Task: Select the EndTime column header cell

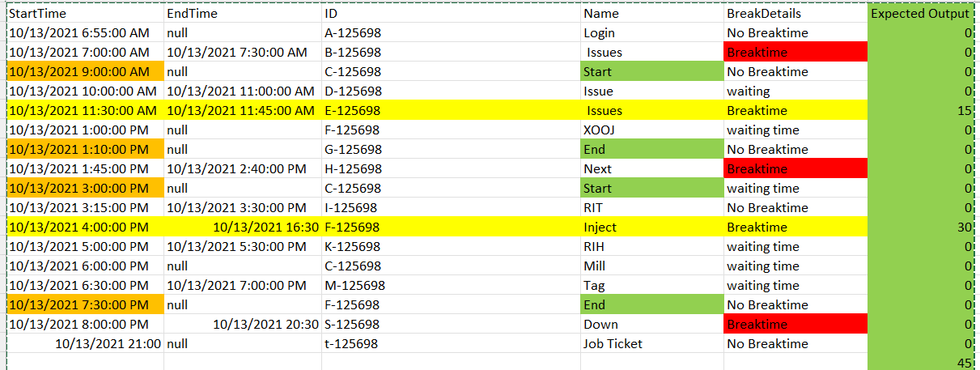Action: coord(243,14)
